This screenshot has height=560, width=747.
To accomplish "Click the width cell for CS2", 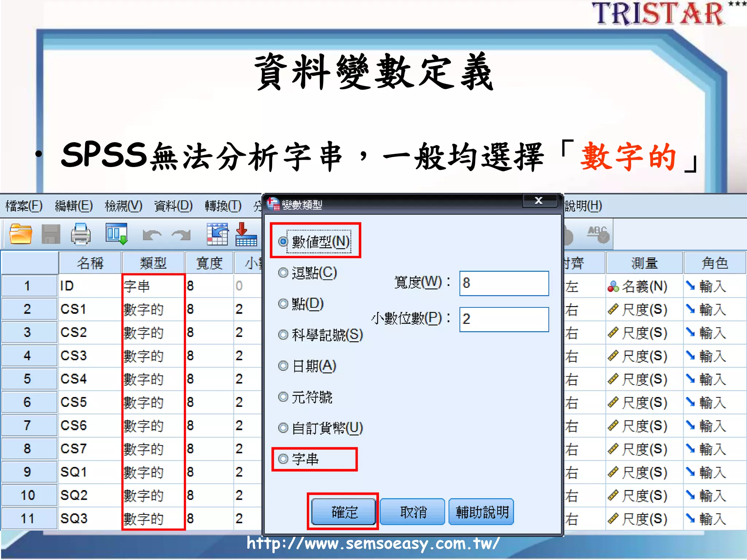I will [x=209, y=332].
